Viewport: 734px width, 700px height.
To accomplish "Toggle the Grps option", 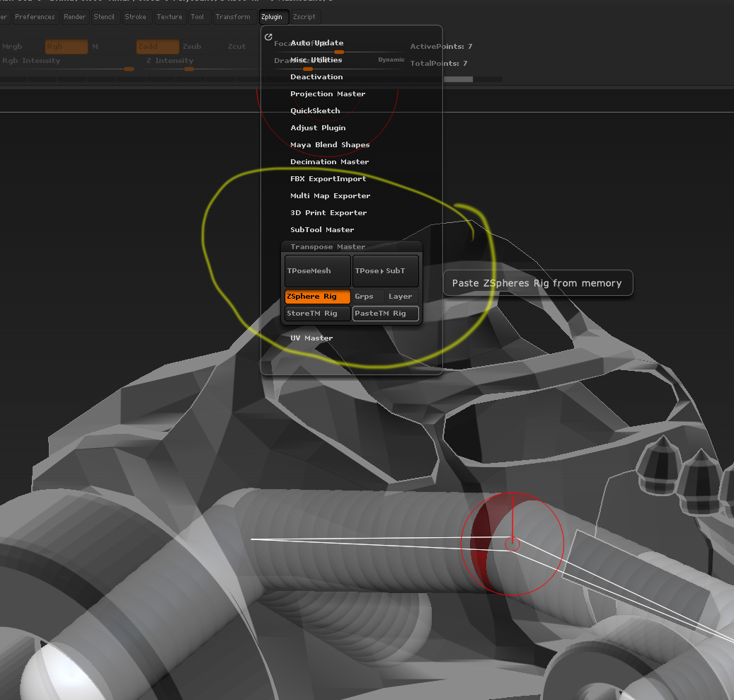I will [x=368, y=297].
